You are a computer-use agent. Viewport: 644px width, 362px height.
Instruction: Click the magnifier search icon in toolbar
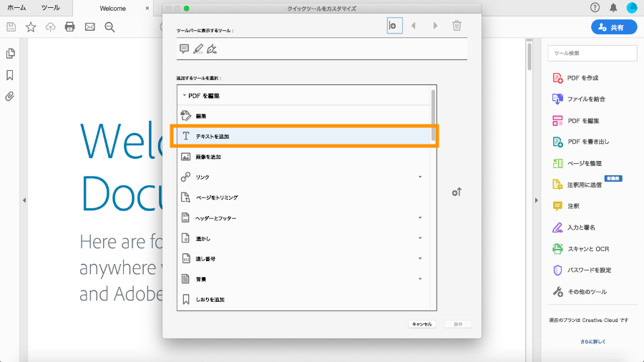click(109, 27)
